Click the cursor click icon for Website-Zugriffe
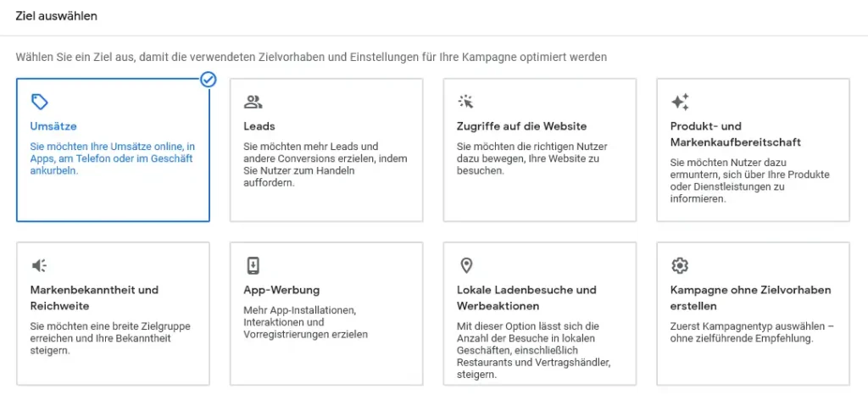Viewport: 868px width, 406px height. (x=466, y=102)
